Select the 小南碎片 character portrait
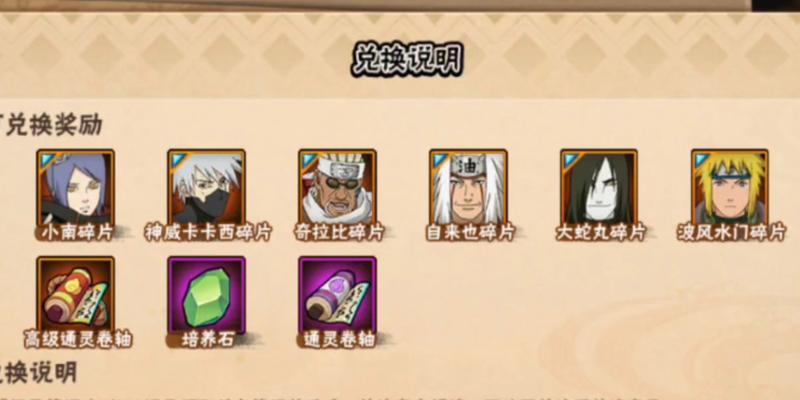Screen dimensions: 800x400 pyautogui.click(x=76, y=187)
